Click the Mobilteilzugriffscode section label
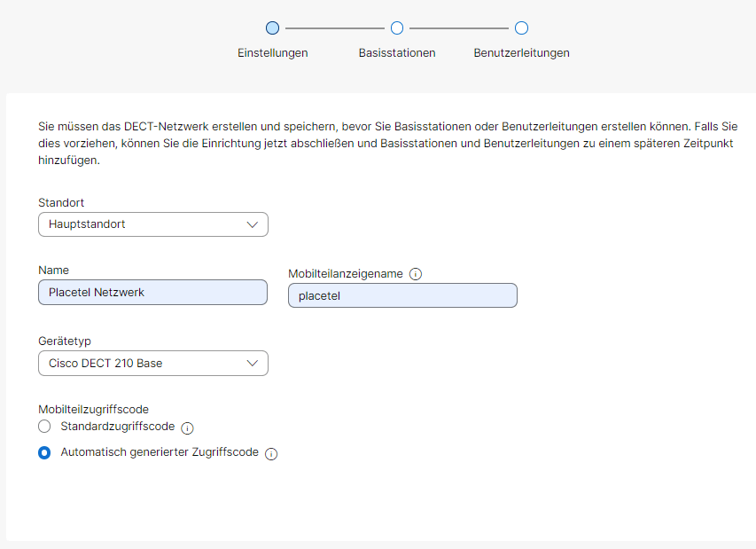 (94, 410)
